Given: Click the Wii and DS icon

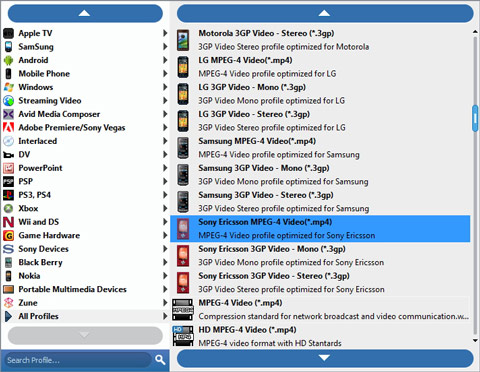Looking at the screenshot, I should coord(8,222).
